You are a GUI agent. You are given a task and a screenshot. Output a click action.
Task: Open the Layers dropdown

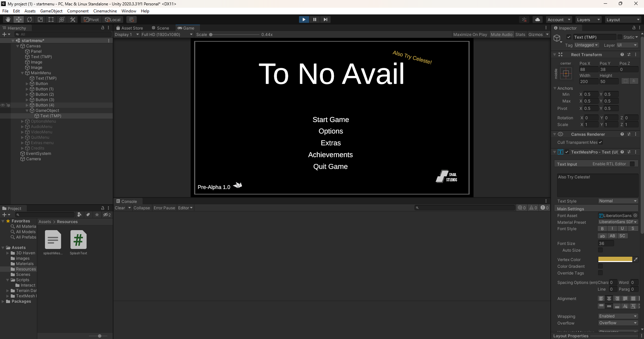(588, 20)
